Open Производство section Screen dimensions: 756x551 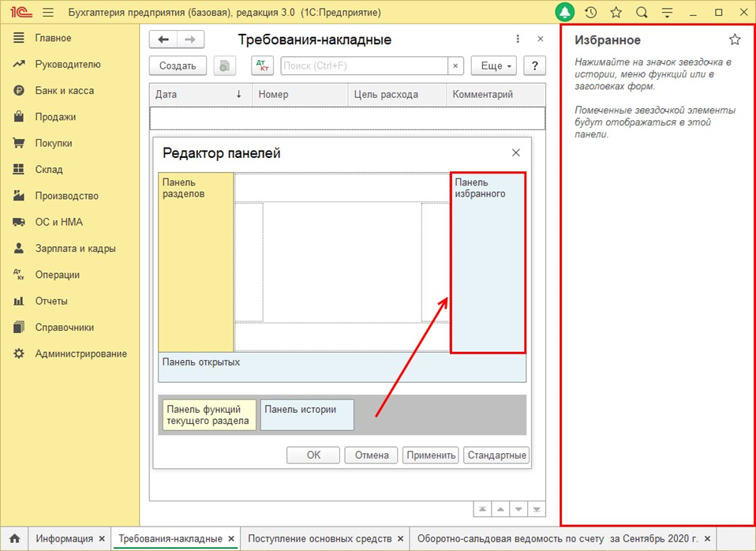(x=66, y=196)
